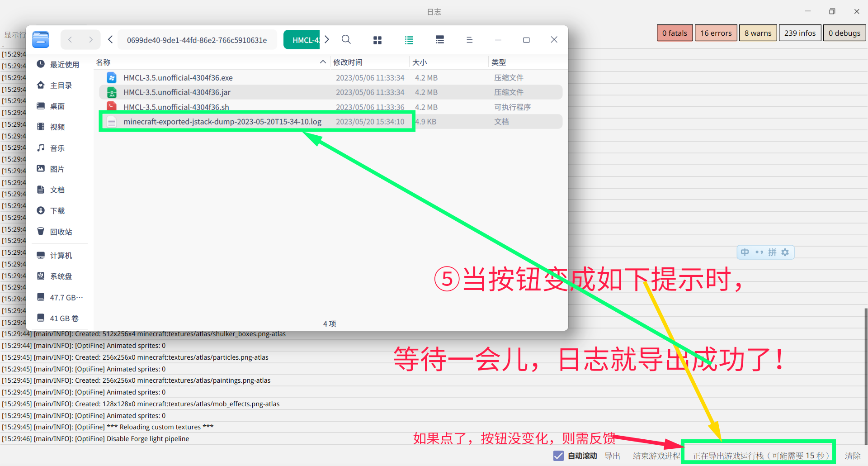Click log line Disable Forge light pipeline
Image resolution: width=868 pixels, height=466 pixels.
click(96, 439)
